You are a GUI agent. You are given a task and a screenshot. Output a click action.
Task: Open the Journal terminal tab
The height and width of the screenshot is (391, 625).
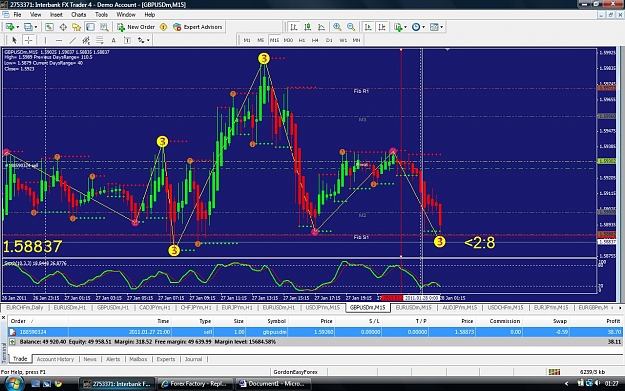pos(193,359)
